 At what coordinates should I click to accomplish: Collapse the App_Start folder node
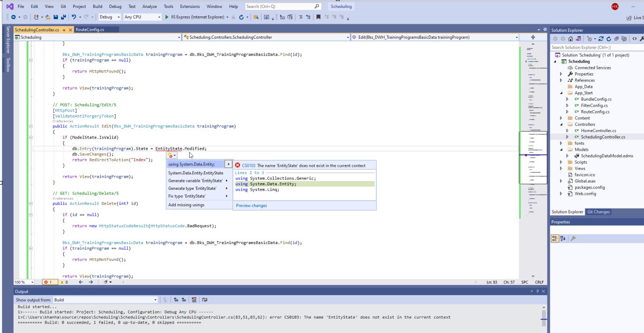pyautogui.click(x=561, y=93)
